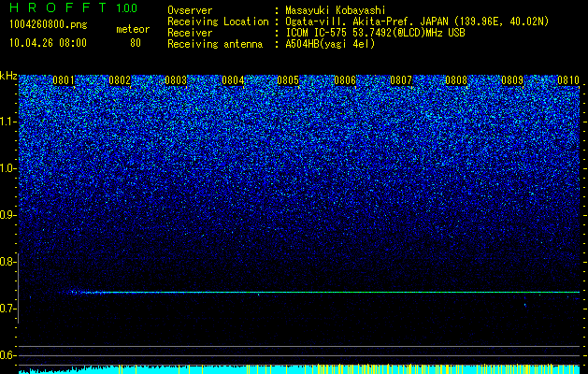Click the 1.0 frequency axis label
Screen dimensions: 588x374
pos(8,168)
